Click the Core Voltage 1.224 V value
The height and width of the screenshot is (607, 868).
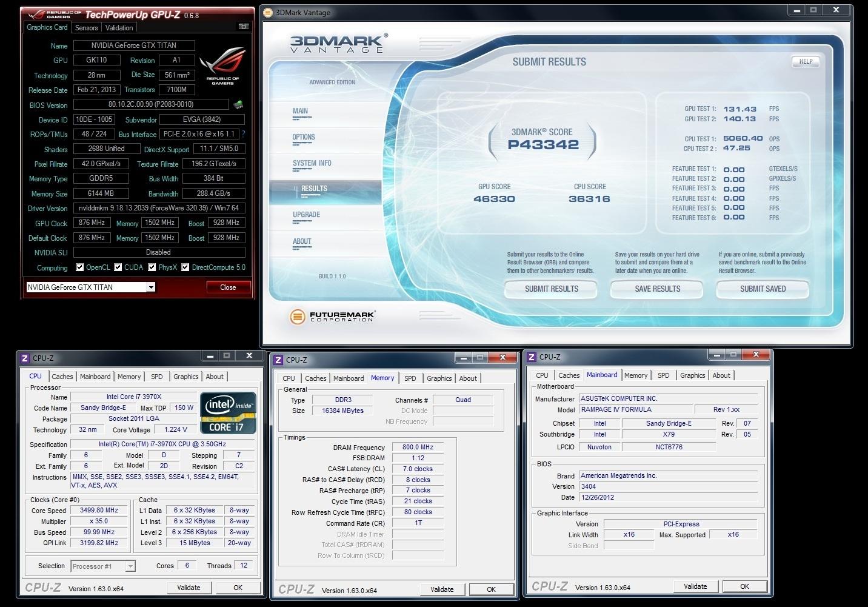click(176, 429)
